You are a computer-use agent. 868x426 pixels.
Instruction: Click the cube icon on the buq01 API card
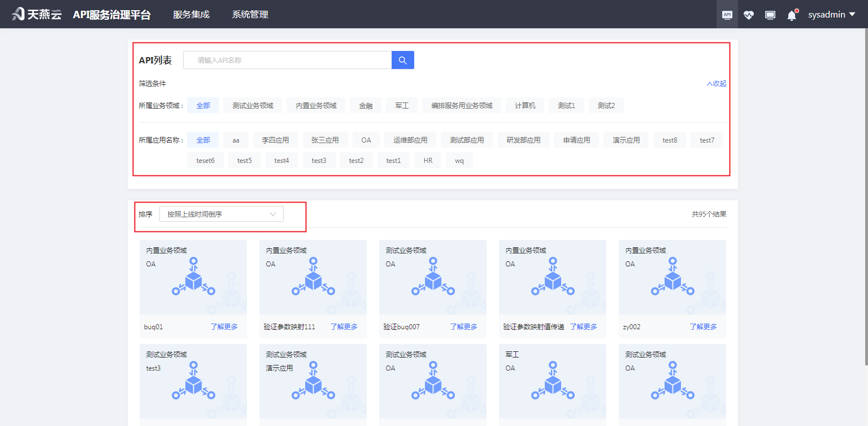[x=193, y=278]
